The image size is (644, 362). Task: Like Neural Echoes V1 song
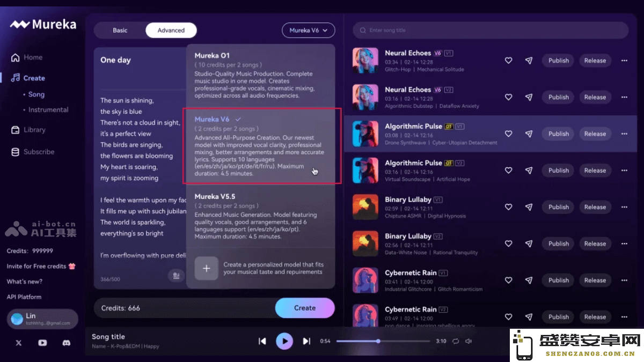pyautogui.click(x=508, y=61)
